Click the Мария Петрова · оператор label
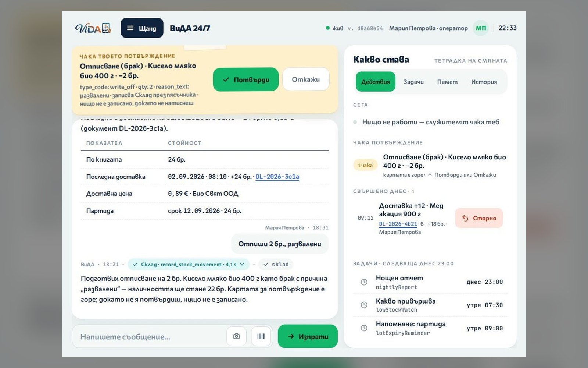 click(429, 28)
